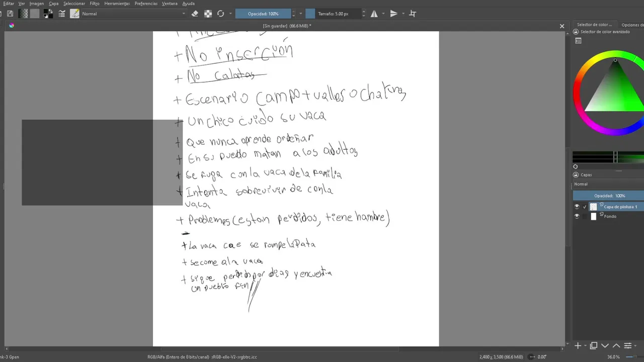Open the Preferencias menu
Screen dimensions: 644x362
(x=146, y=4)
